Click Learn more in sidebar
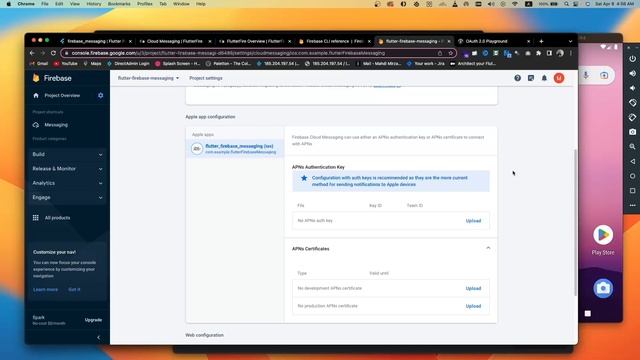The width and height of the screenshot is (640, 360). pos(45,289)
